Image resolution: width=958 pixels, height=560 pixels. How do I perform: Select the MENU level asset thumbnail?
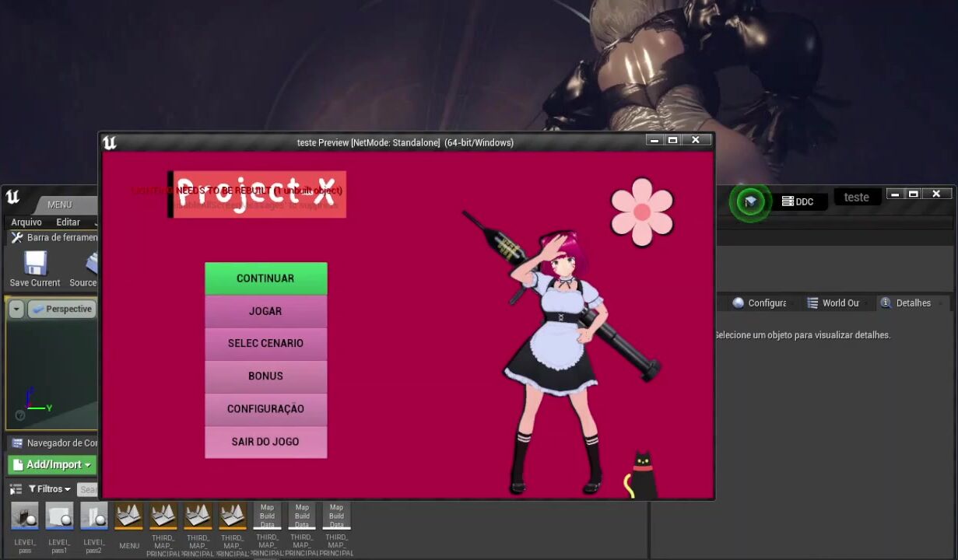(129, 516)
